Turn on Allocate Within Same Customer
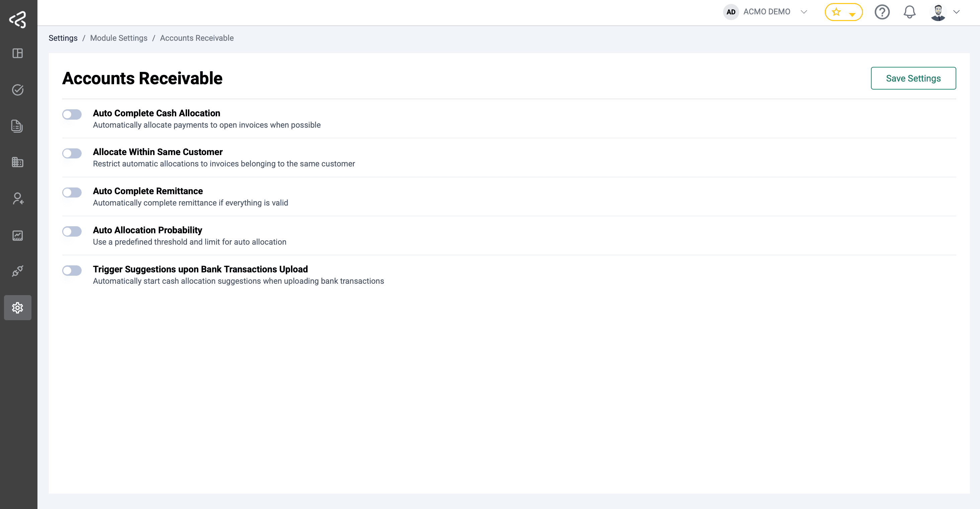This screenshot has height=509, width=980. [x=72, y=153]
